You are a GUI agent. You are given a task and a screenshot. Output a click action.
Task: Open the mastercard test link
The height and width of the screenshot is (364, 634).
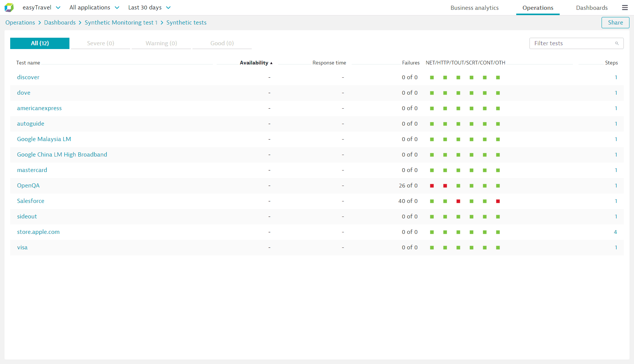32,170
